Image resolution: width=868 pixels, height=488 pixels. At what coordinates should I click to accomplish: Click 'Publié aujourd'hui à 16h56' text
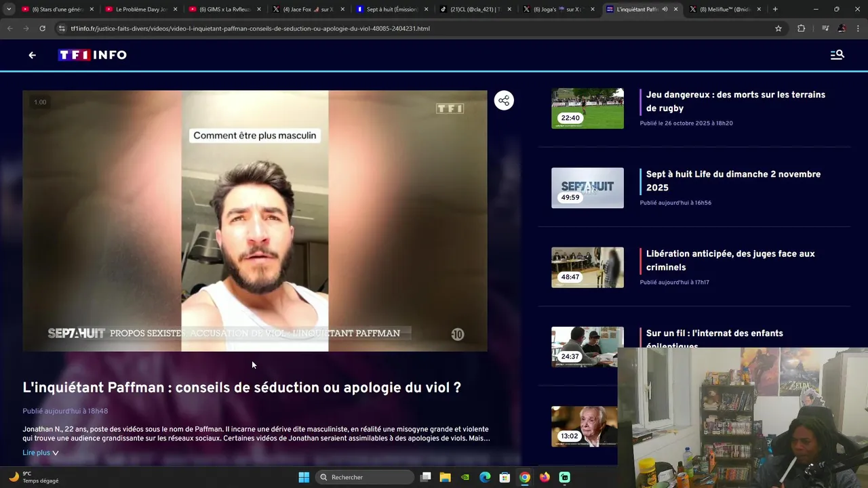point(675,203)
